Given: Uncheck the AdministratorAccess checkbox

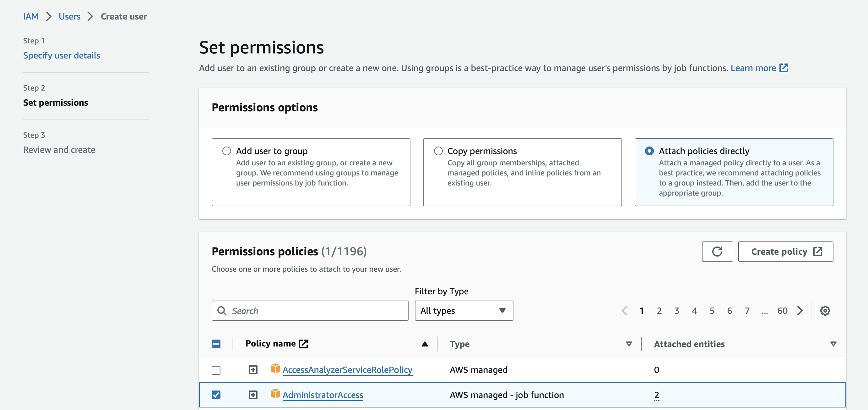Looking at the screenshot, I should [216, 395].
